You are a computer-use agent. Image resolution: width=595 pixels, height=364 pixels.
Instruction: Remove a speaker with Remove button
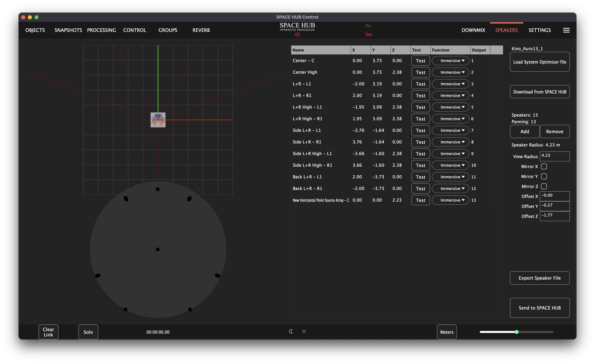coord(555,131)
